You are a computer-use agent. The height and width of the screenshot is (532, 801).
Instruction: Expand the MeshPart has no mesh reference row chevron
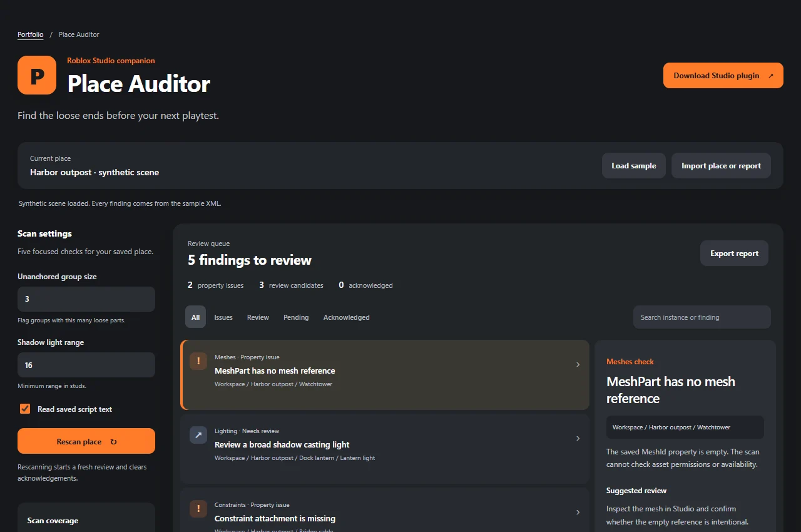578,364
